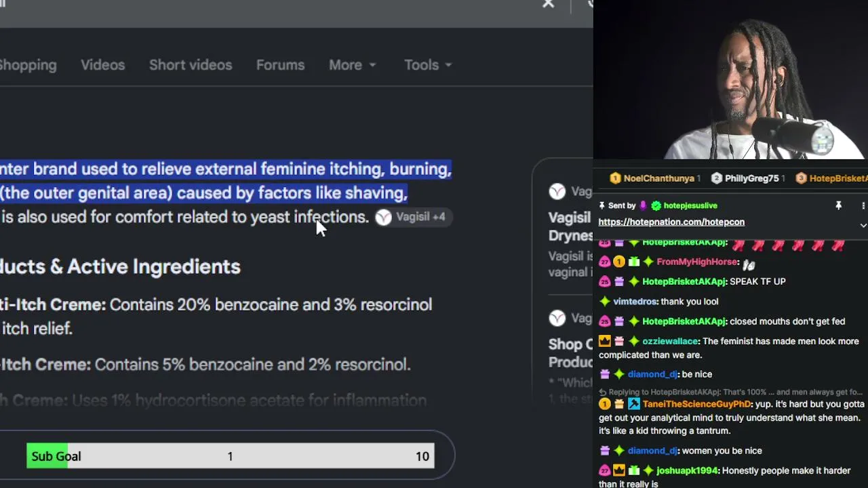Viewport: 868px width, 488px height.
Task: Open the Tools dropdown menu
Action: pyautogui.click(x=428, y=65)
